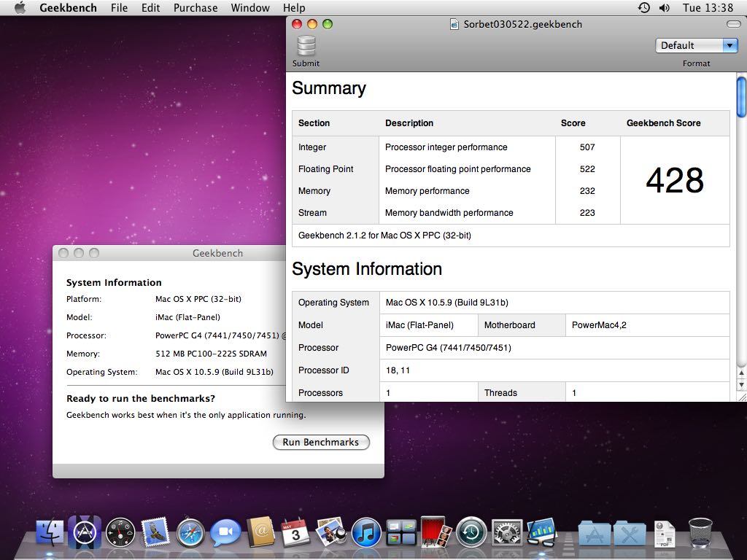The height and width of the screenshot is (560, 747).
Task: Open the Trash in the Dock
Action: (x=700, y=532)
